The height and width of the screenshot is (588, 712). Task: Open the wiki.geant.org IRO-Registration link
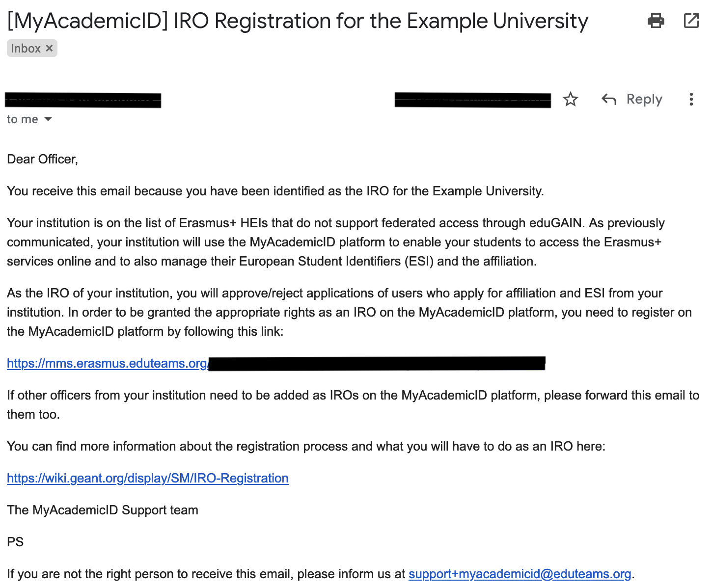click(147, 478)
